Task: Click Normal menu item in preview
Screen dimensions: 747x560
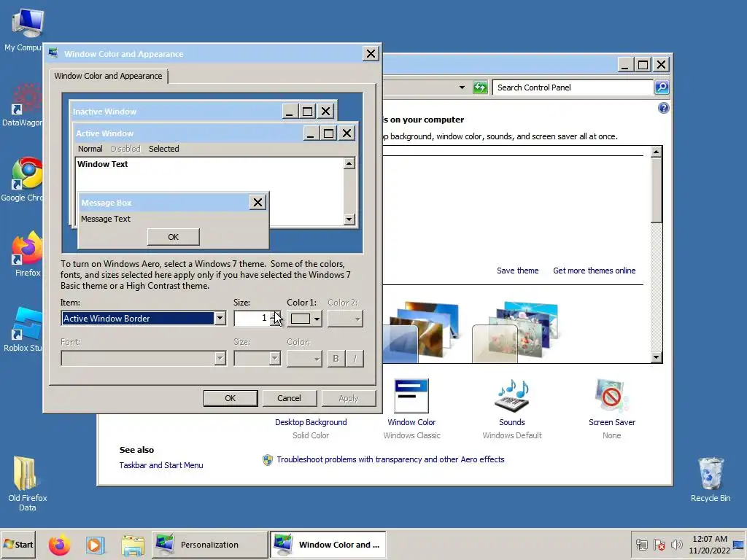Action: click(x=90, y=149)
